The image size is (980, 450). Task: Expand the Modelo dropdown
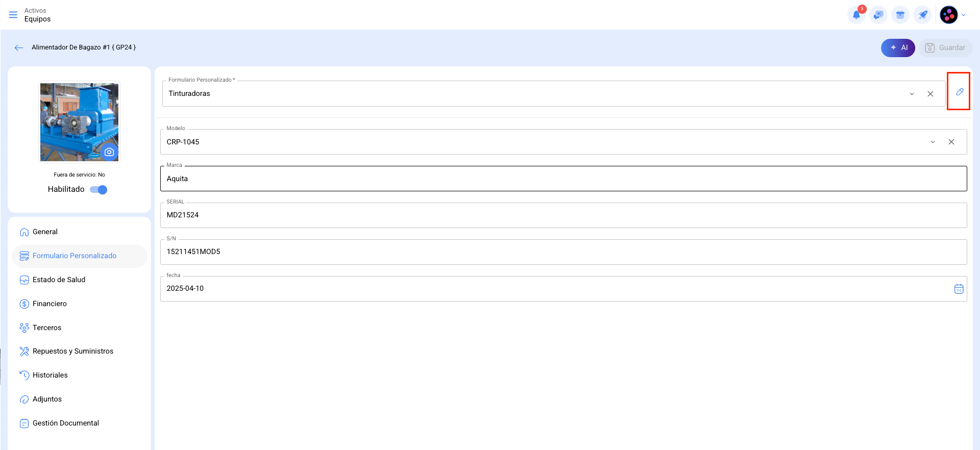pyautogui.click(x=933, y=142)
